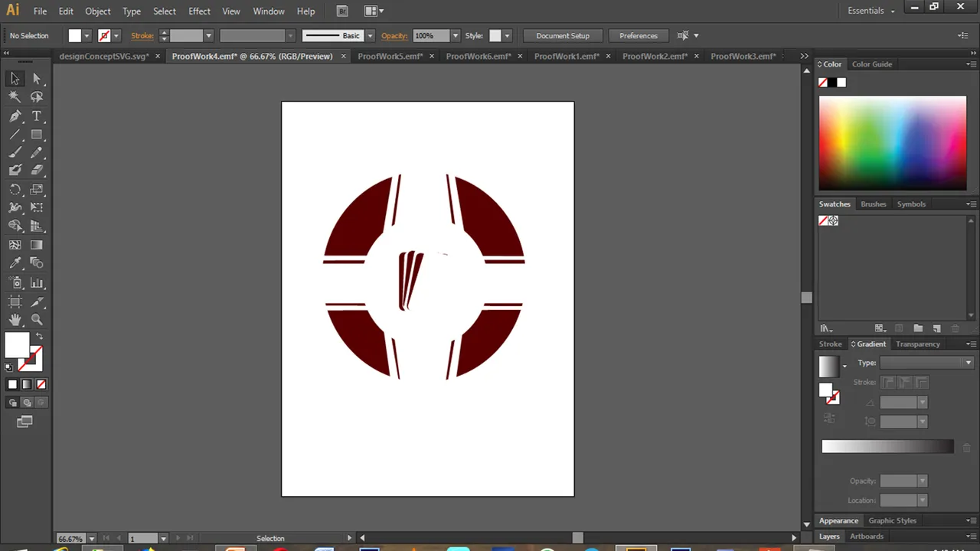Viewport: 980px width, 551px height.
Task: Switch to designConceptSVG.svg tab
Action: tap(104, 57)
